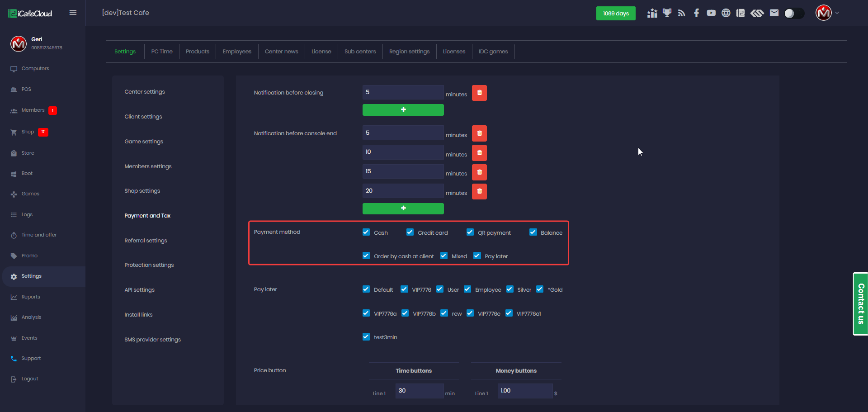Open Client settings in settings list
Viewport: 868px width, 412px height.
point(143,117)
